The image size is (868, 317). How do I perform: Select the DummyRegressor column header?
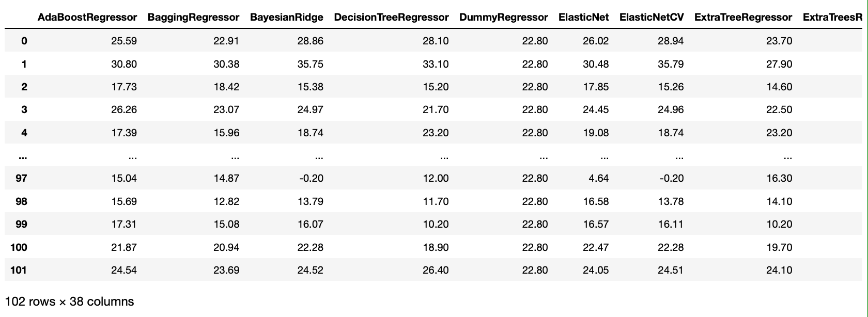503,18
